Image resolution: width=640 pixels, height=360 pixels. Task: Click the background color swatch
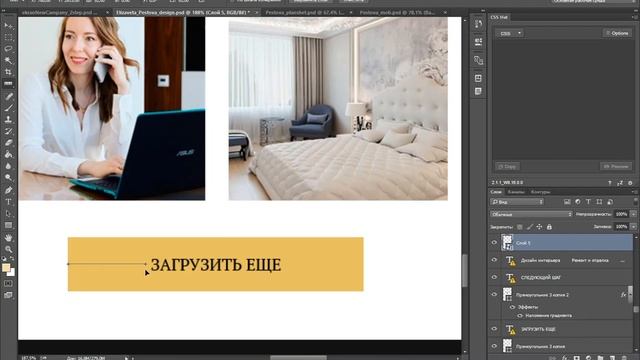pos(12,273)
